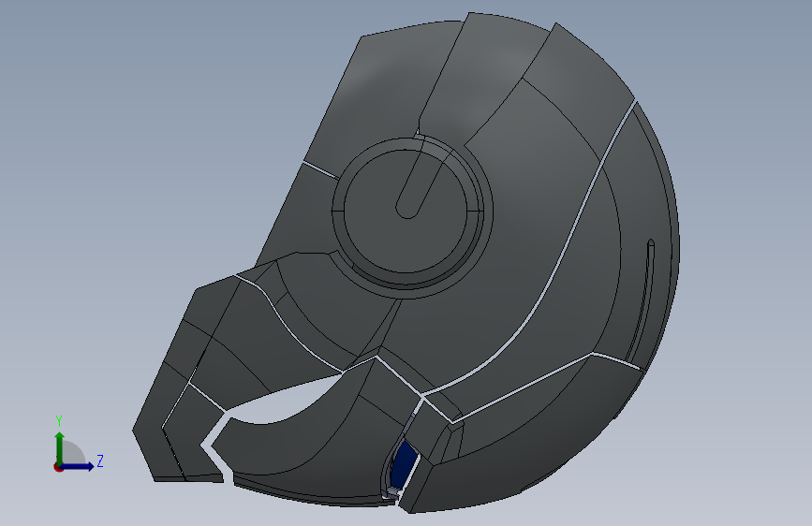
Task: Click the green Y axis of the triad
Action: coord(60,447)
